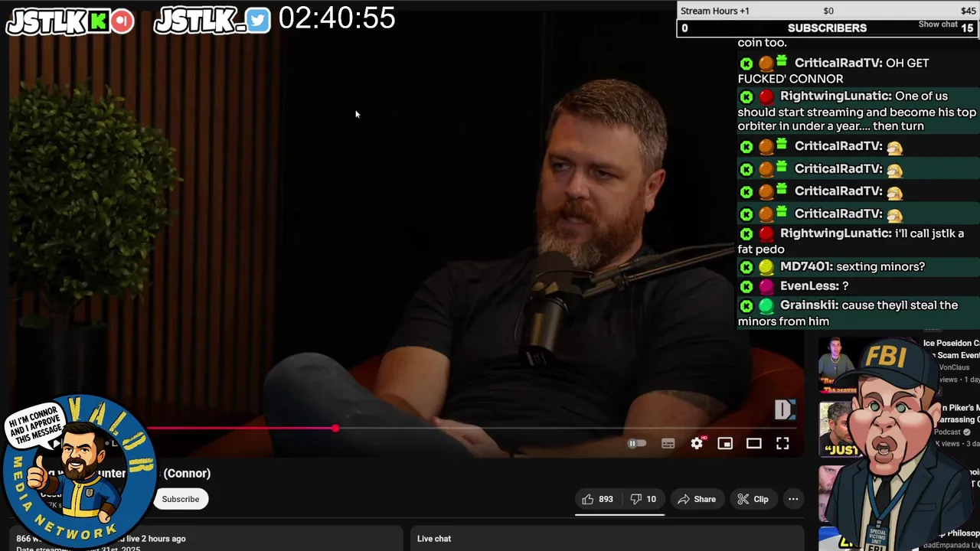Viewport: 980px width, 551px height.
Task: Click the Kick badge next to MD7401
Action: click(746, 267)
